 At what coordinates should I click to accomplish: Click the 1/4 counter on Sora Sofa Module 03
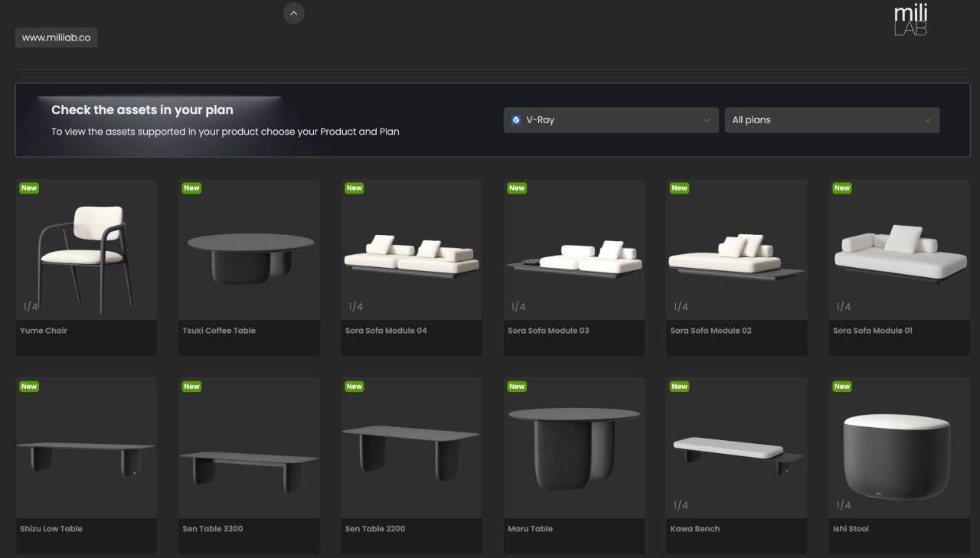[x=518, y=307]
